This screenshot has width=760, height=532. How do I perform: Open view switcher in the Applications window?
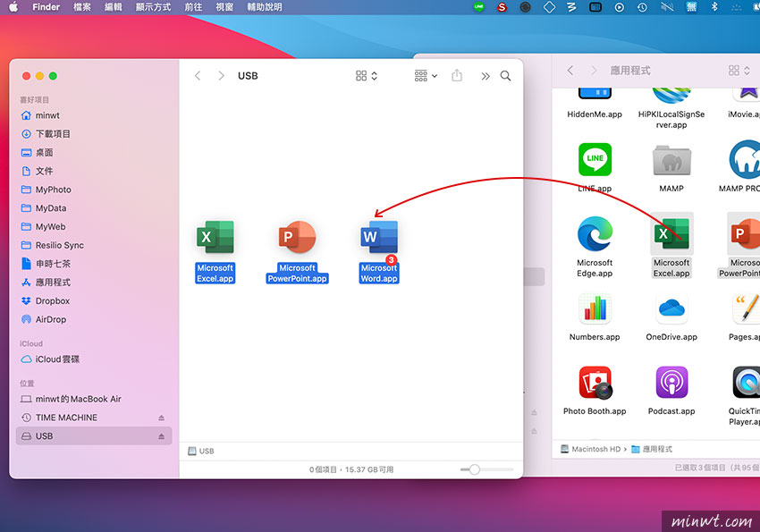(739, 71)
